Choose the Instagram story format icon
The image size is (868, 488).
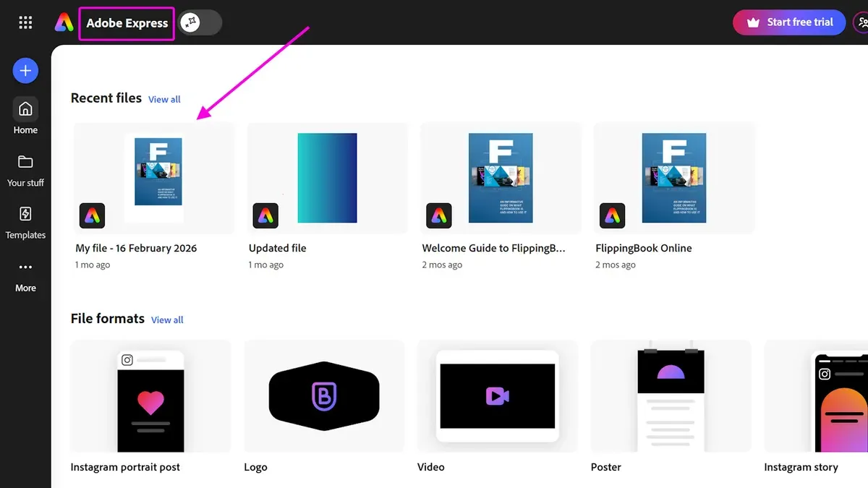click(816, 396)
